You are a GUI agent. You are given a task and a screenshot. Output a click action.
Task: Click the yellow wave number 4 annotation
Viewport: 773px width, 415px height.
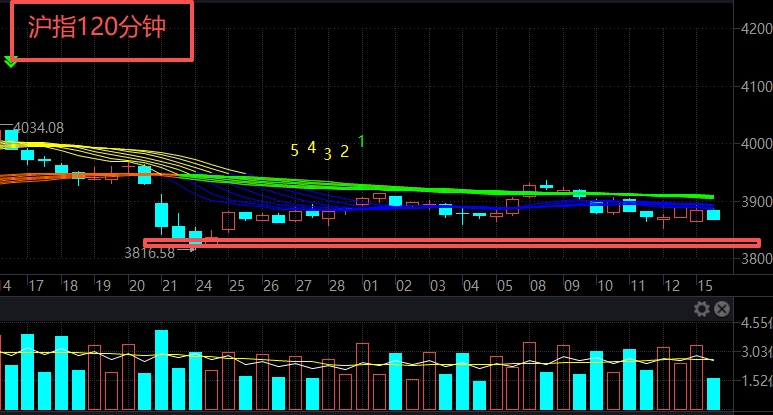coord(311,148)
